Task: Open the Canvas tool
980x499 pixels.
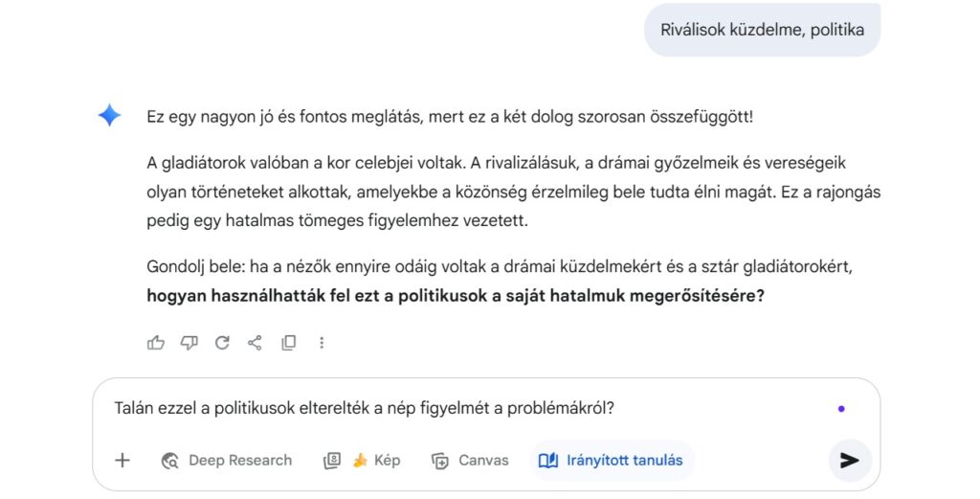Action: pyautogui.click(x=470, y=461)
